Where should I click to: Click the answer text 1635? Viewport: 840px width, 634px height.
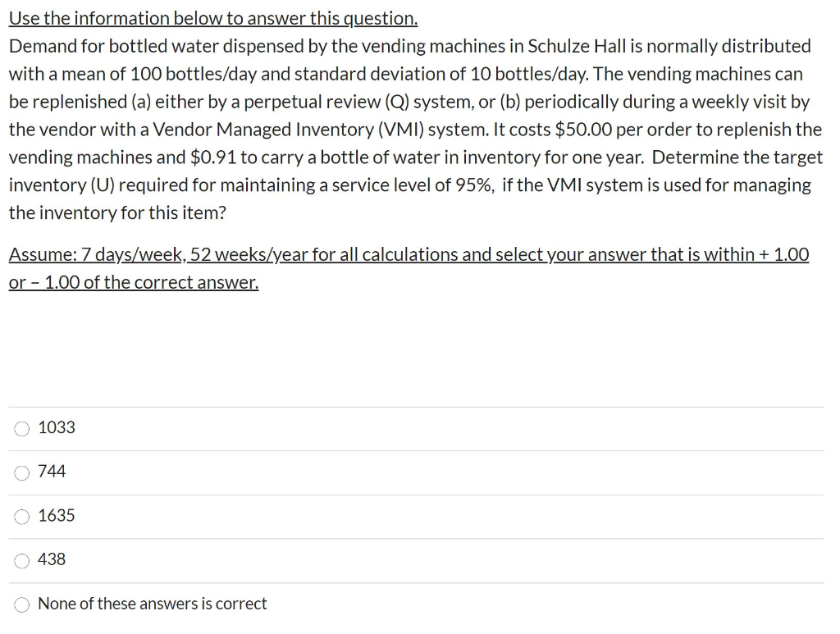click(56, 516)
